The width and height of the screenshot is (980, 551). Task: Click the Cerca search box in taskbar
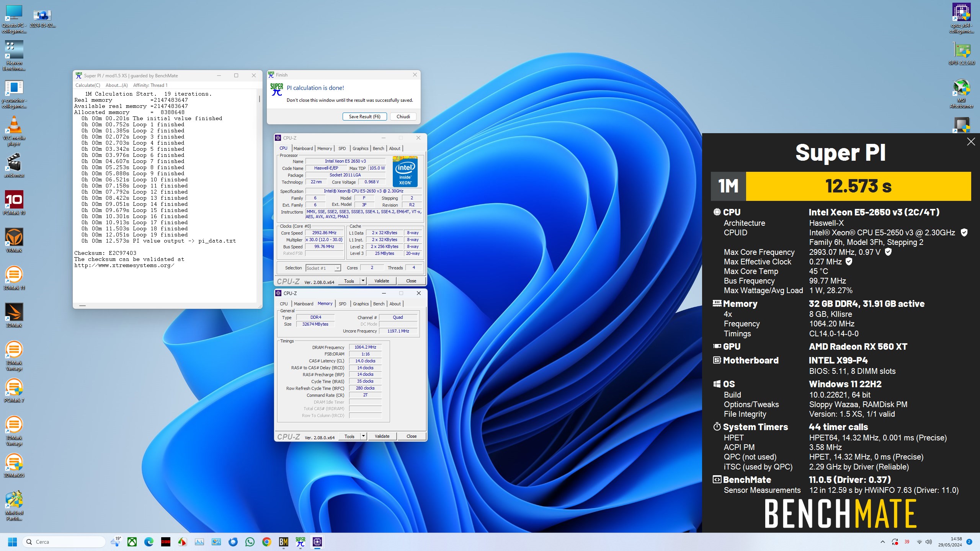64,542
